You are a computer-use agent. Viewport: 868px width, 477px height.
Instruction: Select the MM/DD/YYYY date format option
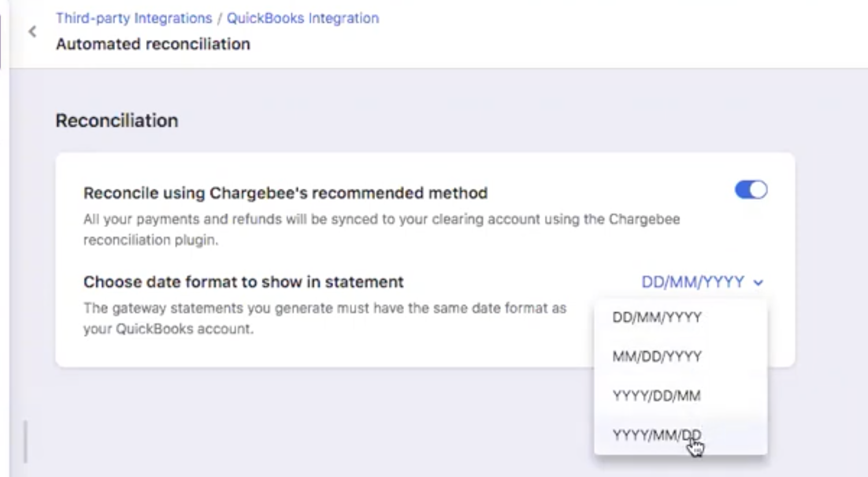coord(657,356)
